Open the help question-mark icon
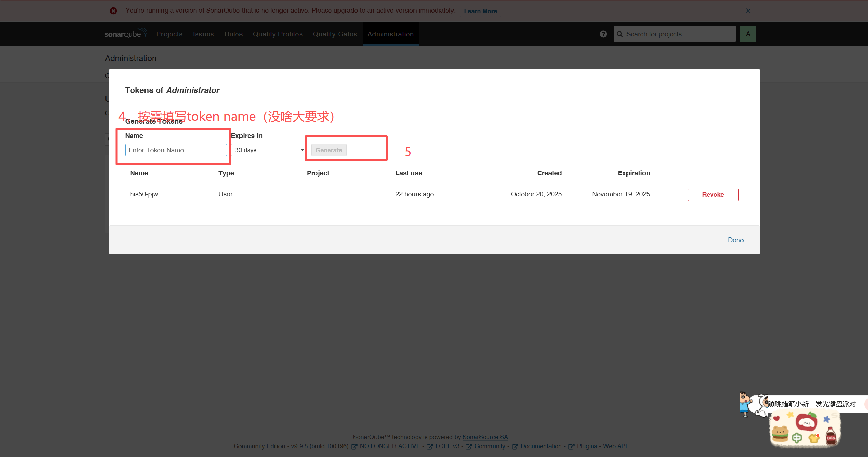 (x=603, y=34)
